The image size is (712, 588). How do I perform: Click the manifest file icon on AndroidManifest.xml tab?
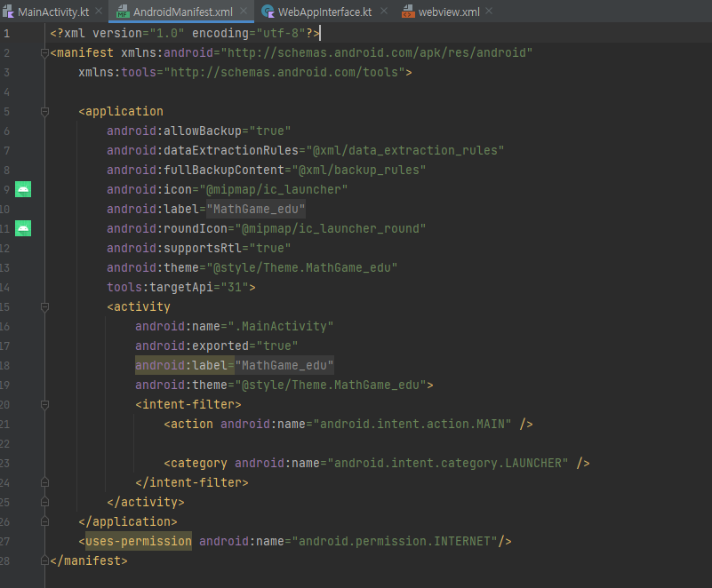point(123,12)
